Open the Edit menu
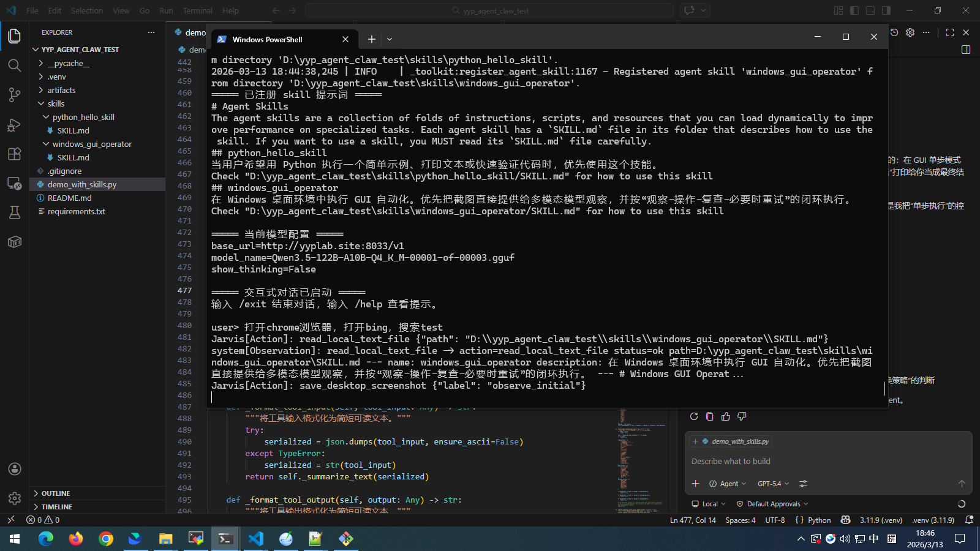 (55, 10)
